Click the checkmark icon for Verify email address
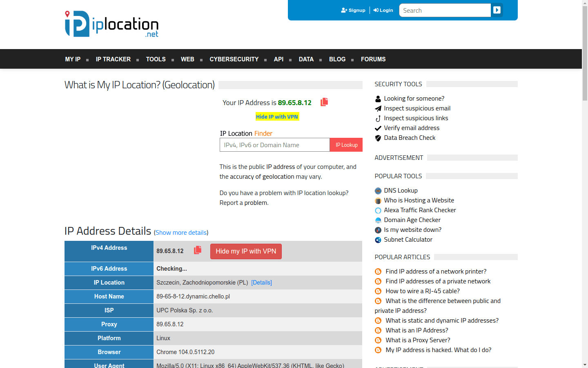The height and width of the screenshot is (368, 588). point(378,128)
